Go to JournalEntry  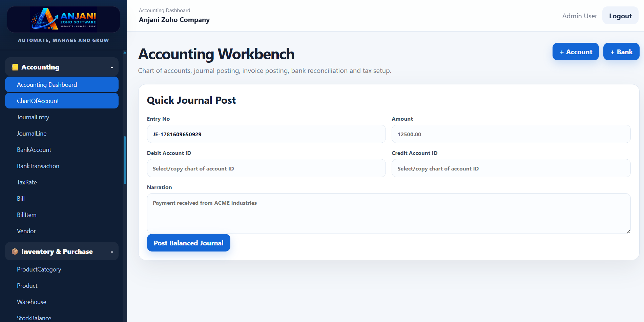pyautogui.click(x=62, y=117)
